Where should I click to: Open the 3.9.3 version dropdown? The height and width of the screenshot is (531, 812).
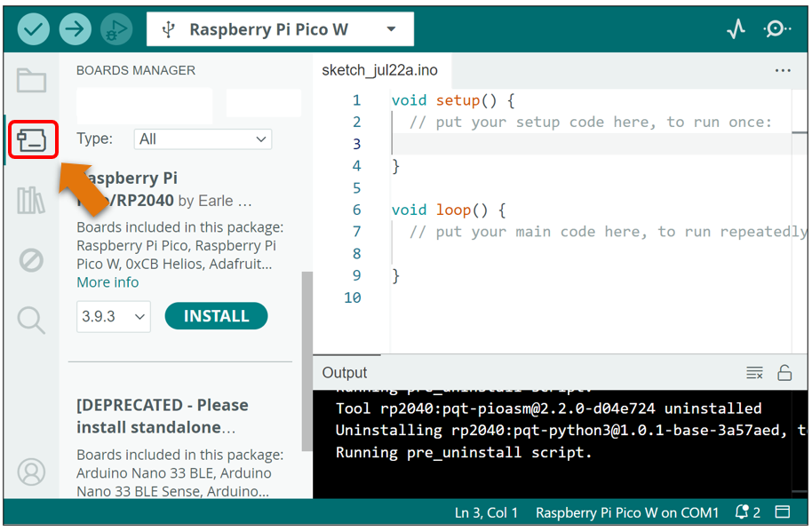coord(114,316)
